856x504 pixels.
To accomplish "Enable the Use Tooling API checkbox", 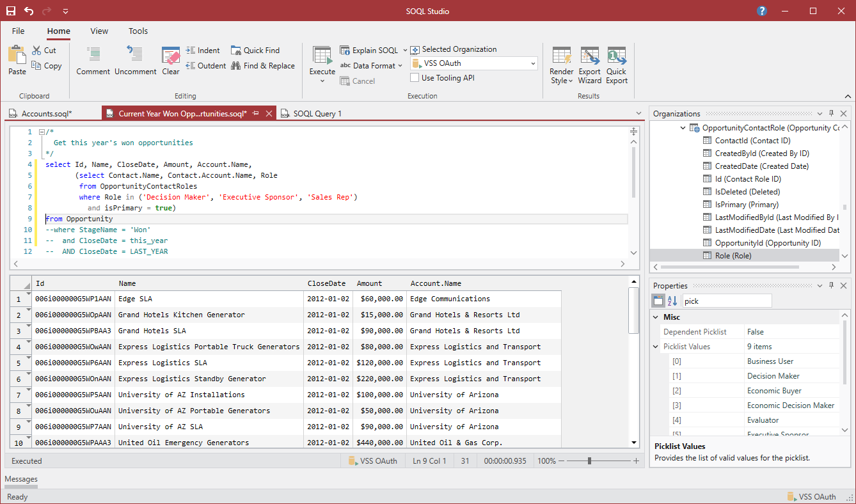I will [x=415, y=78].
